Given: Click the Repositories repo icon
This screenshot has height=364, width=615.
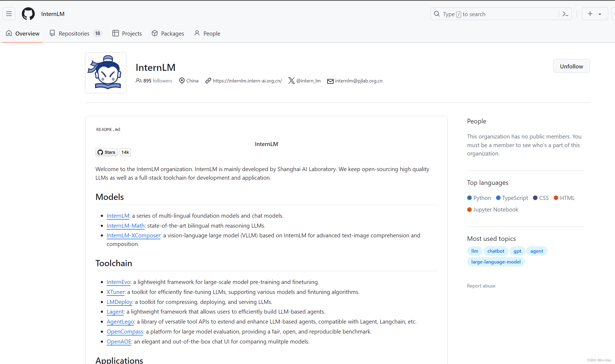Looking at the screenshot, I should tap(52, 33).
